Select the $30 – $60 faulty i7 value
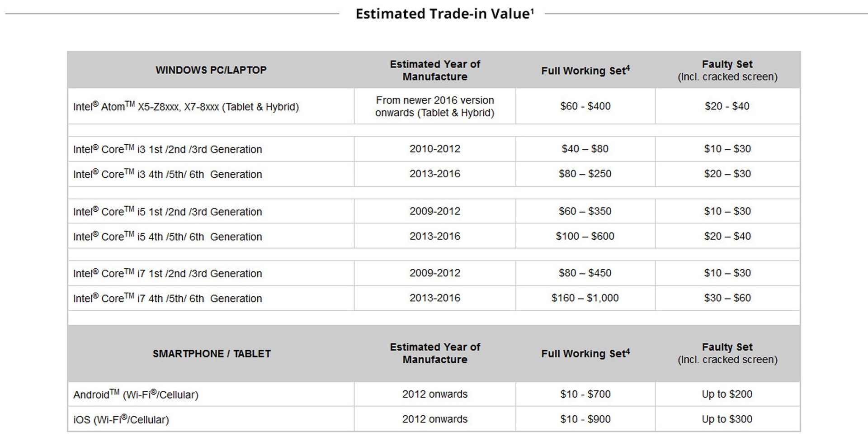Viewport: 868px width, 442px height. tap(727, 298)
